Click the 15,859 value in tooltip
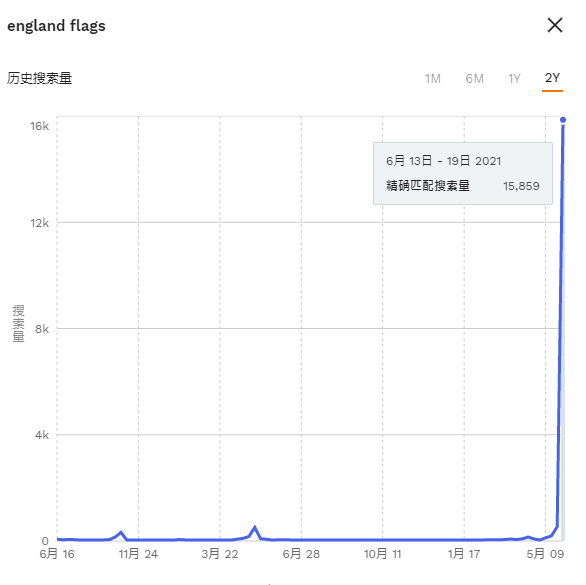This screenshot has width=586, height=585. pos(521,186)
